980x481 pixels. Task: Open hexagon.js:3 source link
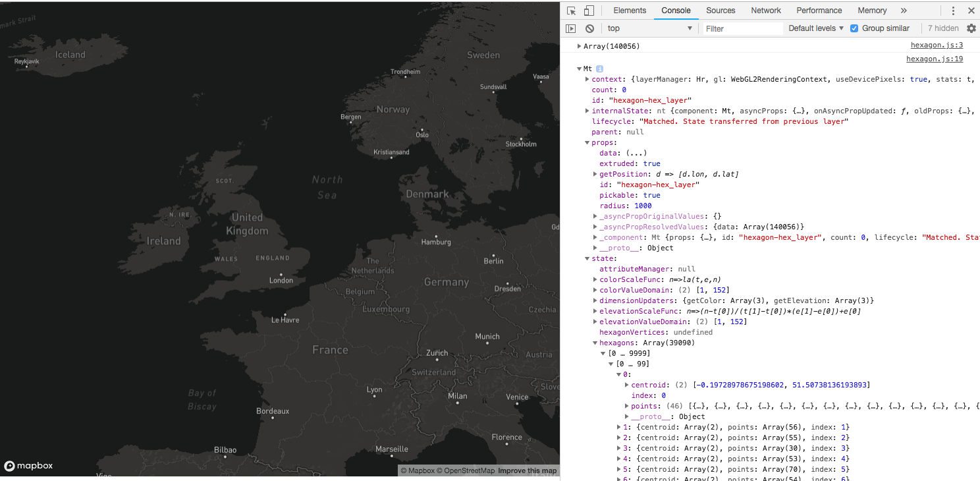(937, 45)
